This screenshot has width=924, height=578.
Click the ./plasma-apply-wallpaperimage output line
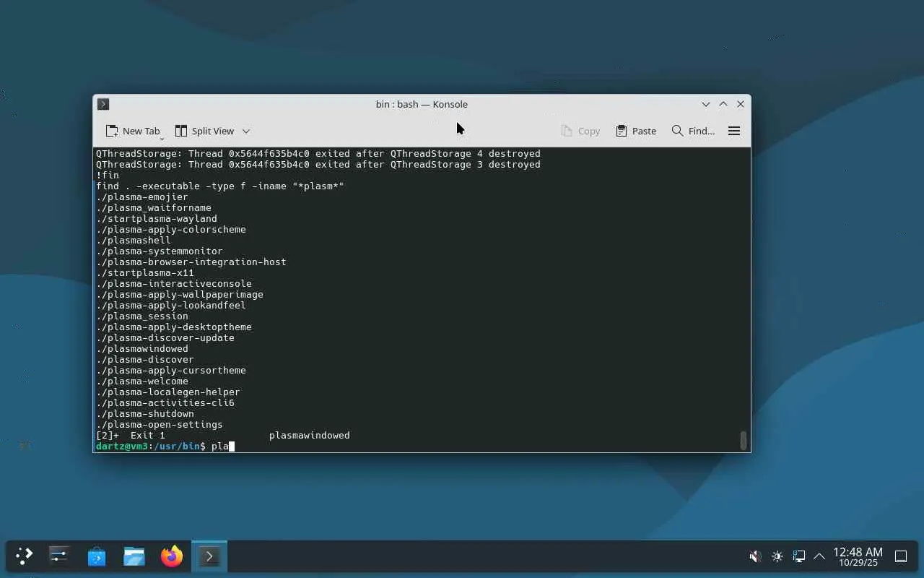tap(180, 295)
